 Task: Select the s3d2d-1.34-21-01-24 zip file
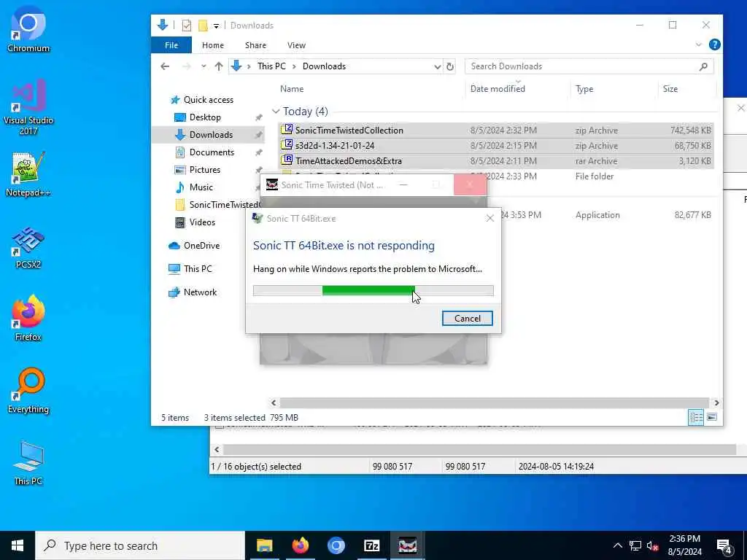click(x=496, y=146)
